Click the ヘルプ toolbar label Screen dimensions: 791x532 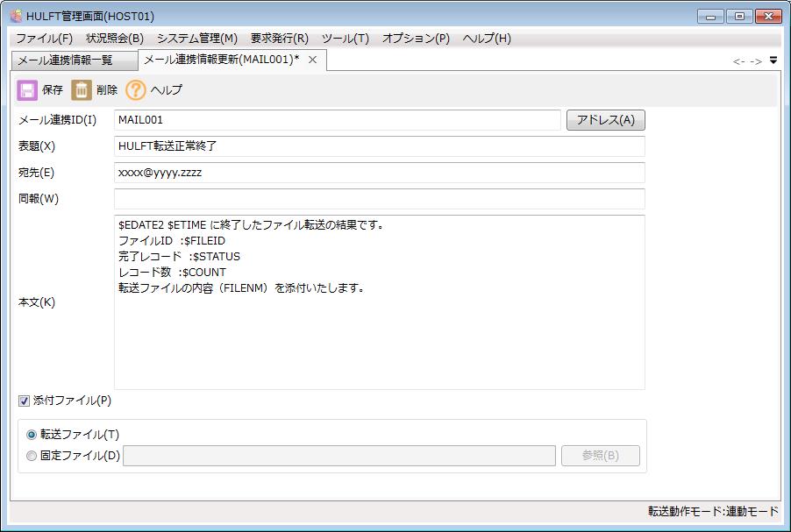pos(167,90)
